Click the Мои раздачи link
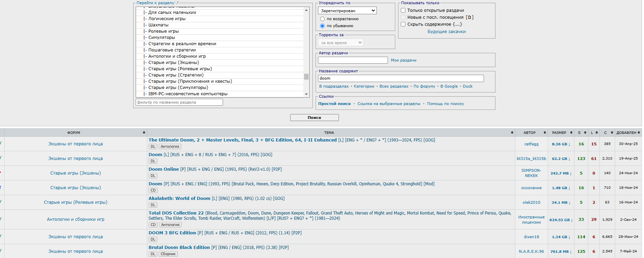The height and width of the screenshot is (258, 644). pyautogui.click(x=404, y=60)
